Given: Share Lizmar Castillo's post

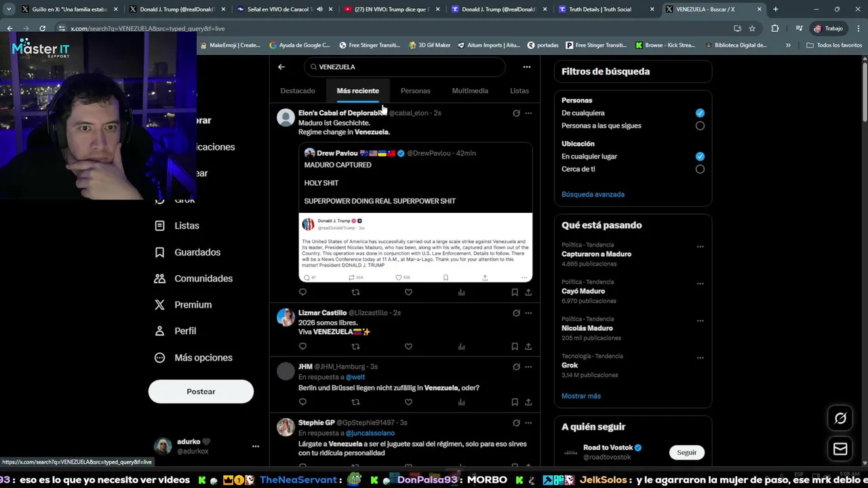Looking at the screenshot, I should coord(528,346).
